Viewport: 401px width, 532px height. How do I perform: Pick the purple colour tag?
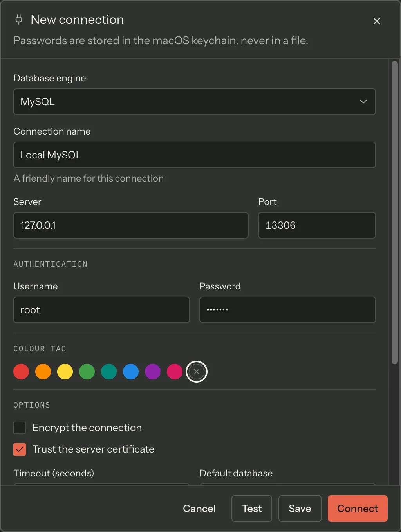pos(153,372)
